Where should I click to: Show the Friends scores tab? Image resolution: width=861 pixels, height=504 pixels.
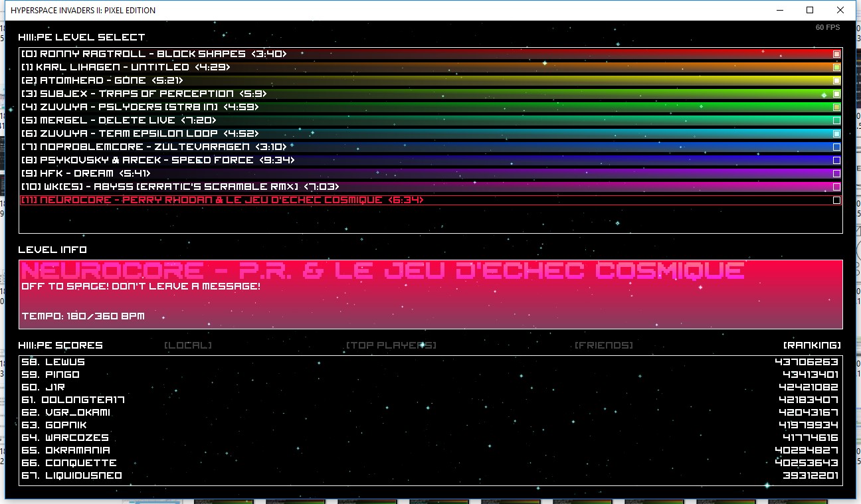[x=603, y=345]
